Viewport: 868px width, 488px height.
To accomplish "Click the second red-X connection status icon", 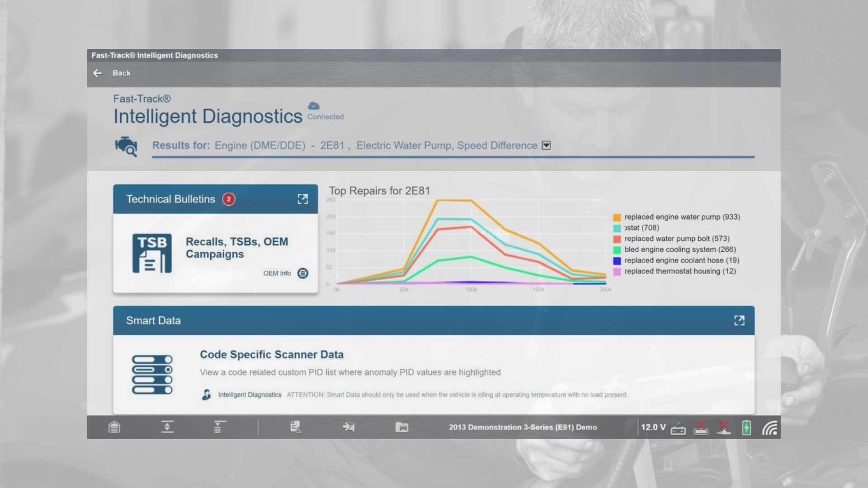I will 724,427.
